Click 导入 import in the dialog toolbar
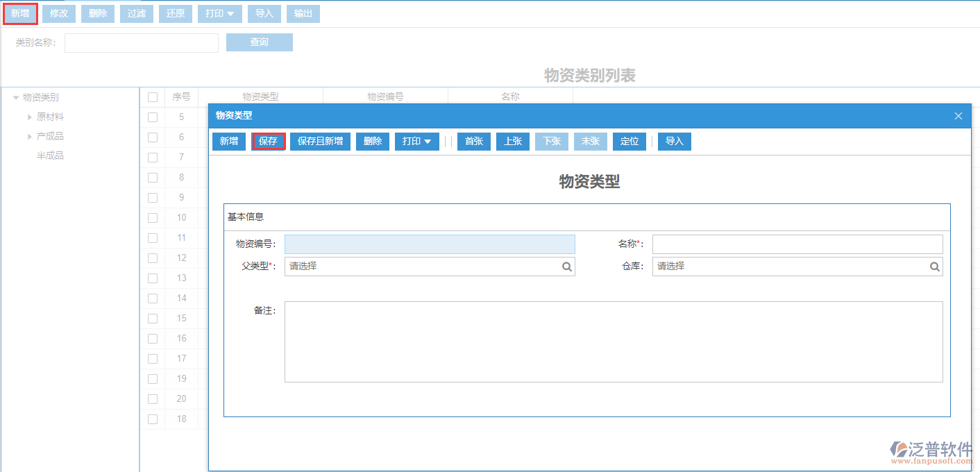The image size is (980, 472). click(674, 141)
